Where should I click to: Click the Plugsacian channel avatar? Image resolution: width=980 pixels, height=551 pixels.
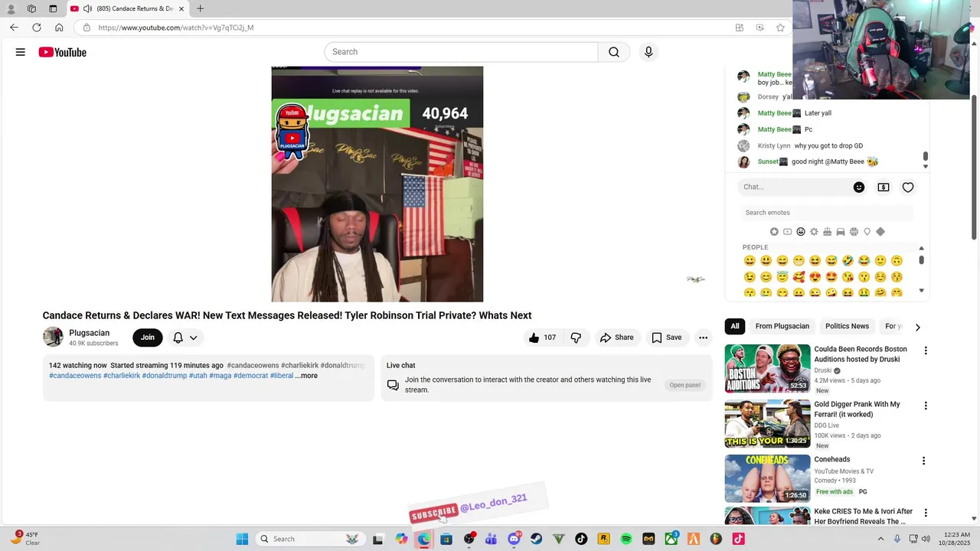coord(53,337)
